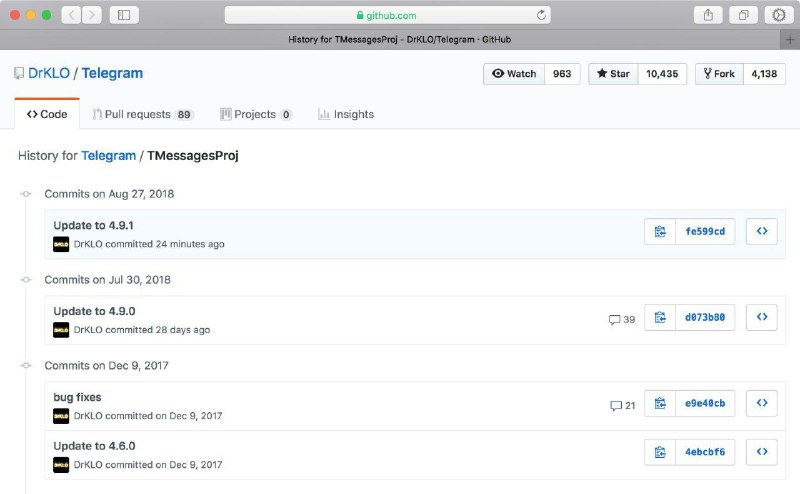800x494 pixels.
Task: View the 963 watchers count
Action: (562, 73)
